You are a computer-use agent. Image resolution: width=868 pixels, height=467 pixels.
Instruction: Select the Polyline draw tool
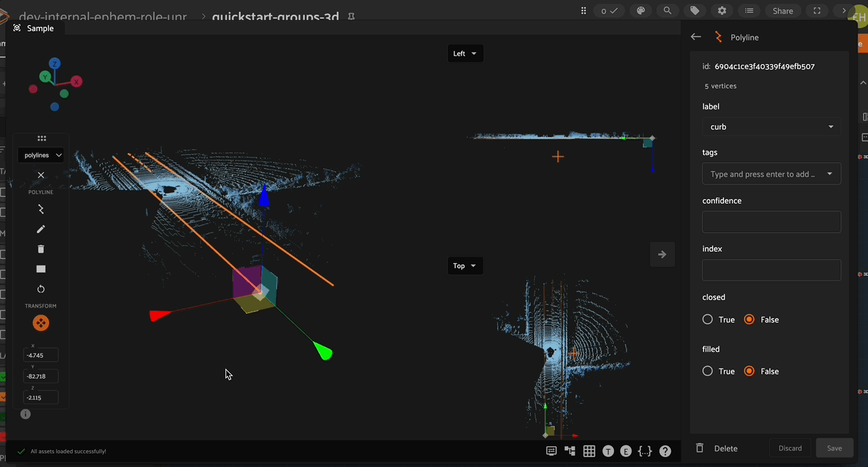[41, 209]
